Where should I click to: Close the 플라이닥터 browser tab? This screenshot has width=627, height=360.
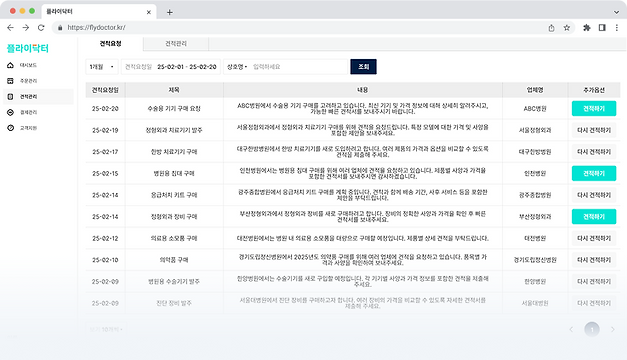[149, 12]
